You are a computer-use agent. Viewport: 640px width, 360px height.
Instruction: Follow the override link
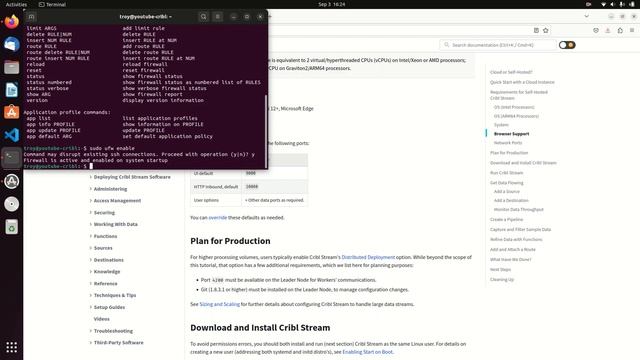click(218, 218)
